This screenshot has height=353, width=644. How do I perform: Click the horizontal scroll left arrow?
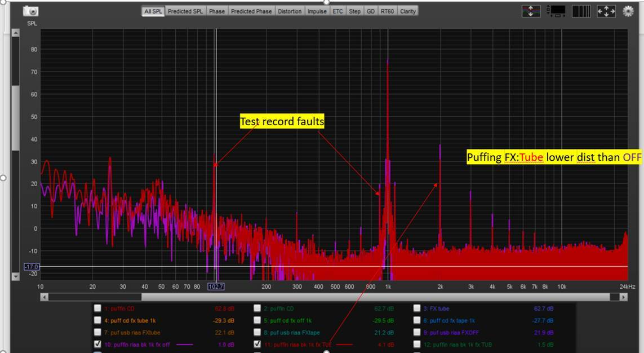(45, 297)
